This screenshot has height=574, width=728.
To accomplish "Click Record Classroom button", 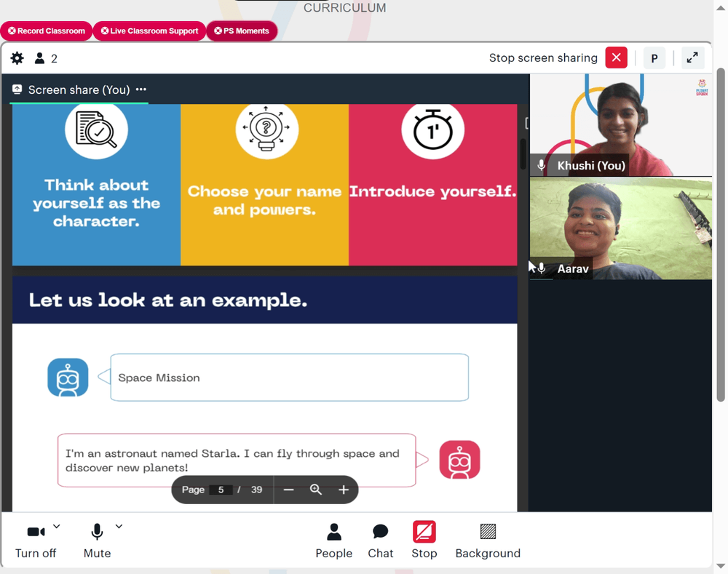I will pyautogui.click(x=47, y=31).
